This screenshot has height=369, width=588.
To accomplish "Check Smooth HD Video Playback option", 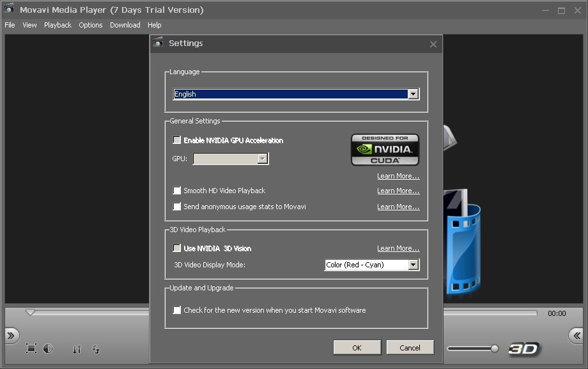I will coord(177,191).
